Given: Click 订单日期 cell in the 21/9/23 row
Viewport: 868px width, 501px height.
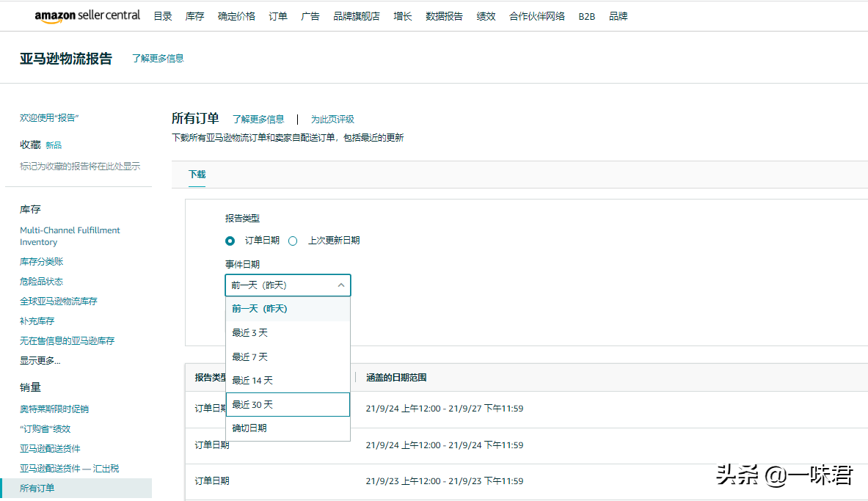Looking at the screenshot, I should point(212,481).
